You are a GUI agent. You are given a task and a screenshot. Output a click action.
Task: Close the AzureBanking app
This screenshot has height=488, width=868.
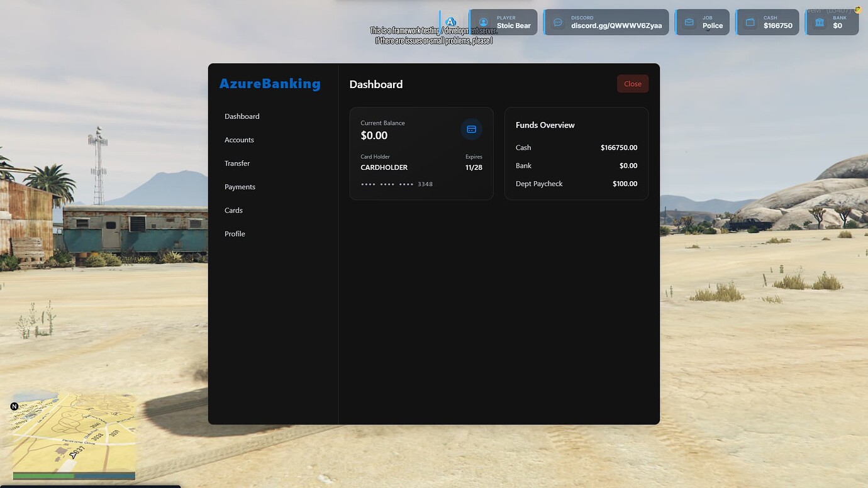[632, 83]
